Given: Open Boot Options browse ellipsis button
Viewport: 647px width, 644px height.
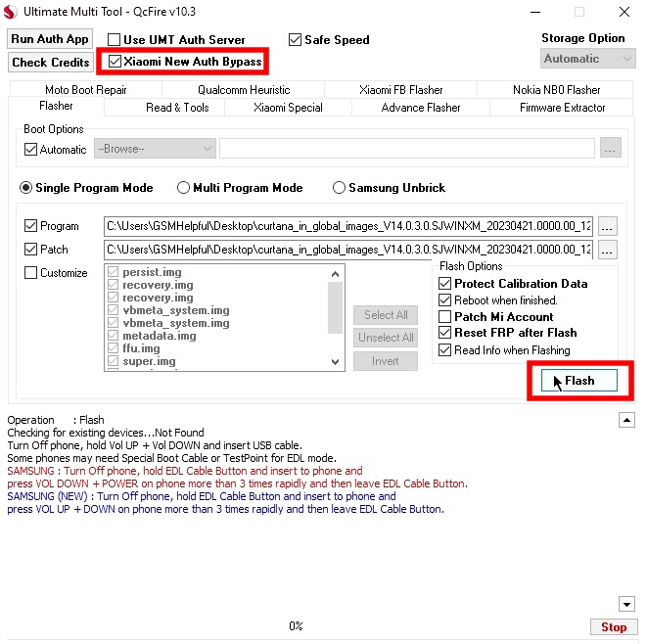Looking at the screenshot, I should click(610, 148).
